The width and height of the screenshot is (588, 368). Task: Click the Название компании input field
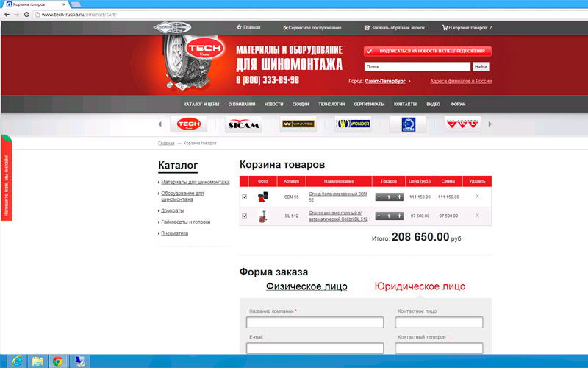tap(315, 322)
